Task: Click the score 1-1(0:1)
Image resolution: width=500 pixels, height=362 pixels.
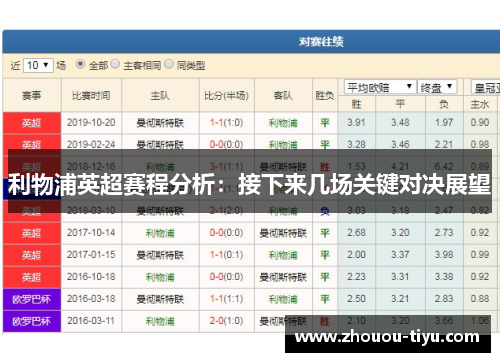Action: click(x=226, y=255)
